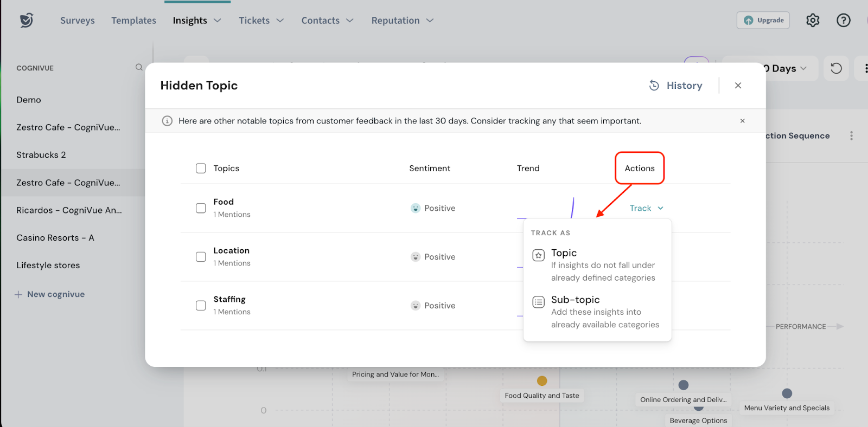868x427 pixels.
Task: Click the help question mark icon
Action: click(843, 21)
